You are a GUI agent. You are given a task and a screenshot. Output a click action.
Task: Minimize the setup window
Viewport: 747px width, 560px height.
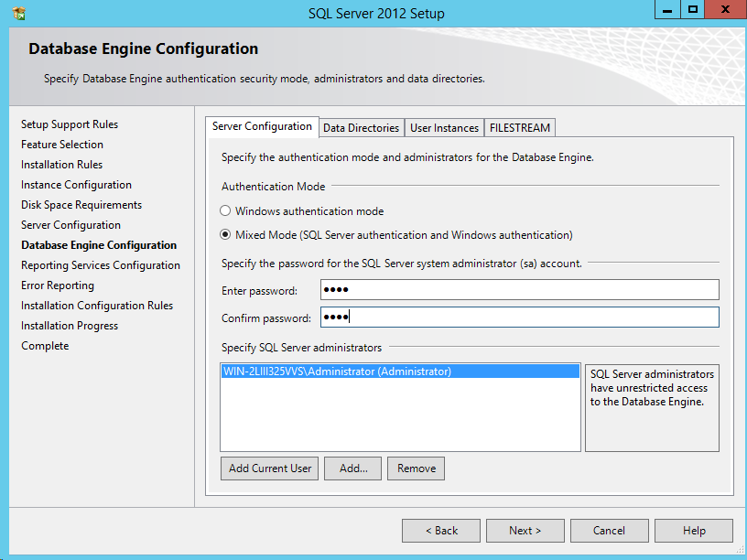(667, 10)
